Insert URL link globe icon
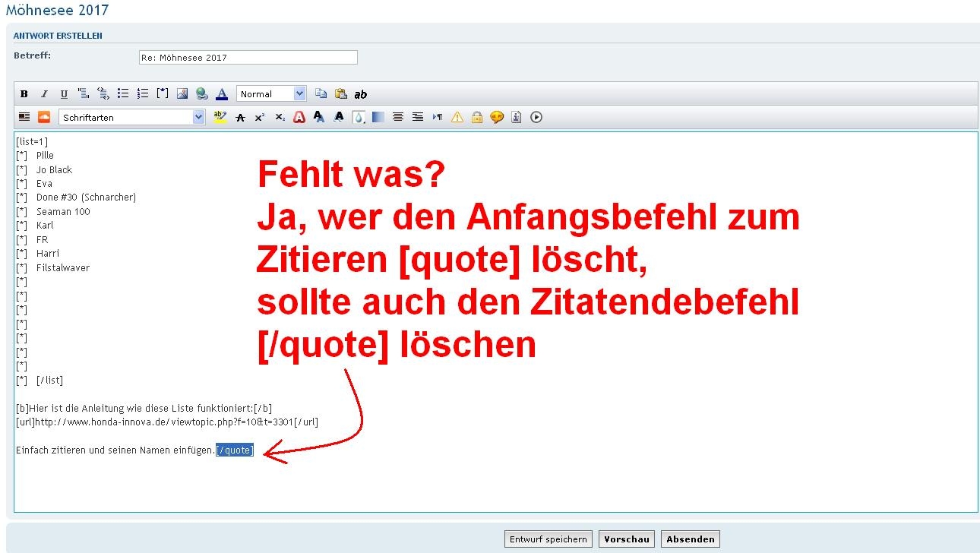The height and width of the screenshot is (553, 980). click(x=202, y=94)
